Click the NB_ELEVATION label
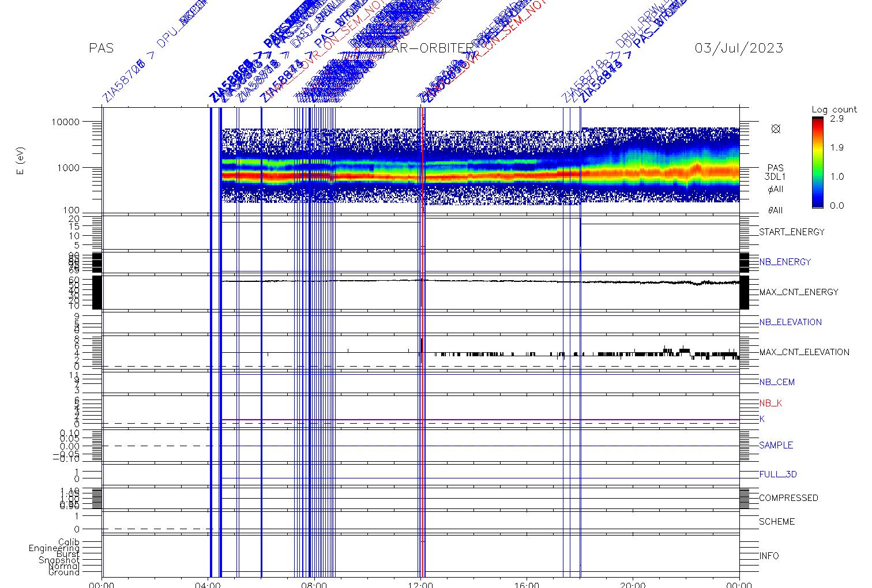 tap(790, 322)
